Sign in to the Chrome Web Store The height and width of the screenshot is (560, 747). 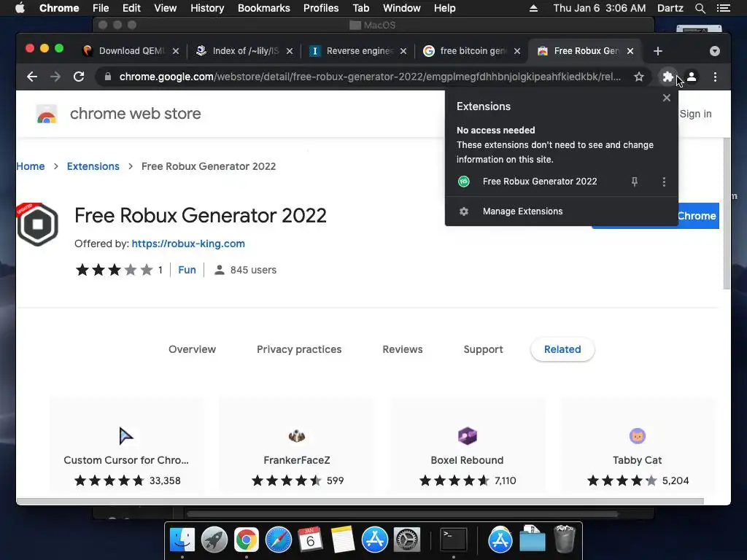tap(695, 114)
